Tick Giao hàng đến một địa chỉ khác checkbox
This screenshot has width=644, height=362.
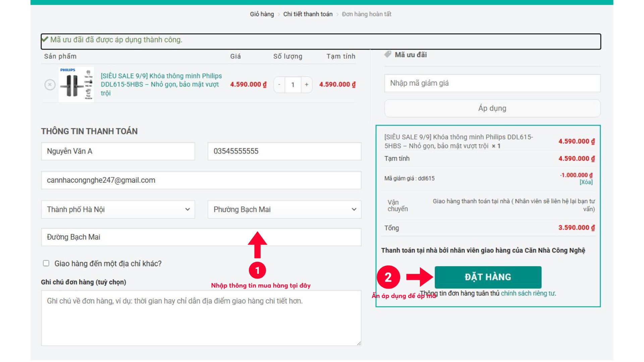tap(46, 263)
